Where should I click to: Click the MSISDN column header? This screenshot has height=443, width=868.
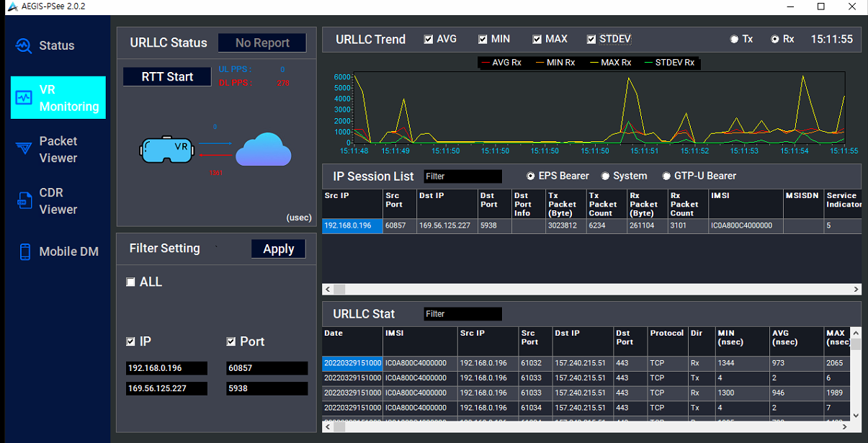[x=803, y=204]
